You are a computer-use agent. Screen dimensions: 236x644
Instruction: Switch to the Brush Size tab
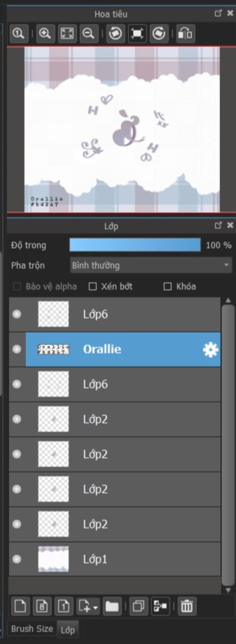point(32,629)
